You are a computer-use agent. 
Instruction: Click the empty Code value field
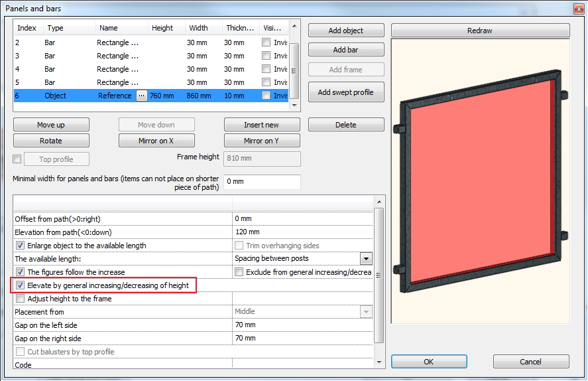pos(303,363)
